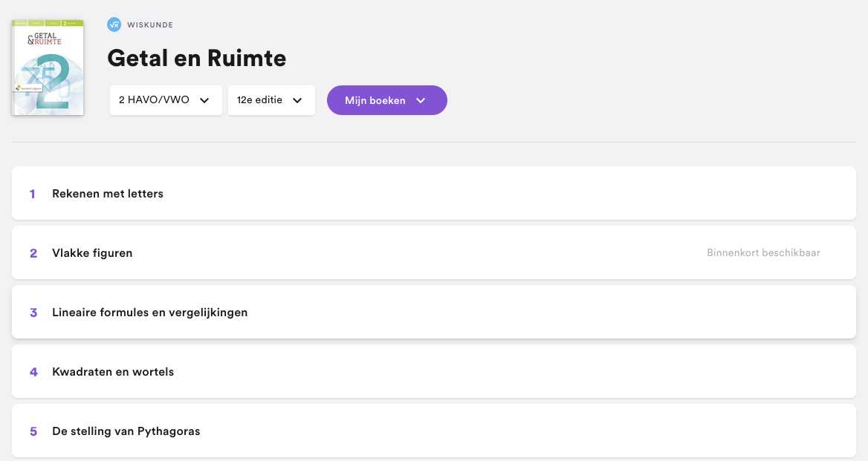The height and width of the screenshot is (461, 868).
Task: Click the chevron beside 2 HAVO/VWO
Action: (204, 101)
